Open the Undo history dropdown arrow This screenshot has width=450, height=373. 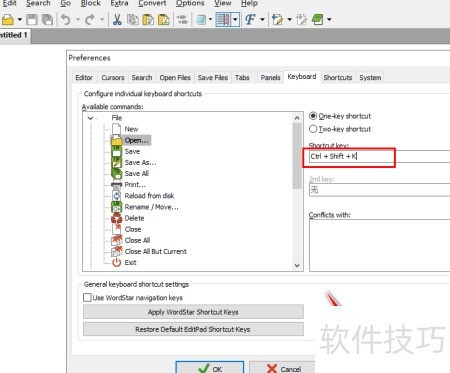(78, 20)
